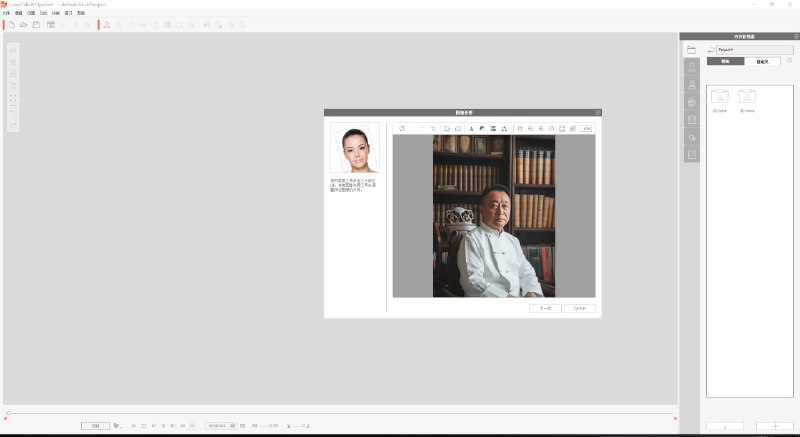Image resolution: width=800 pixels, height=437 pixels.
Task: Open the 帮助 menu
Action: tap(81, 13)
